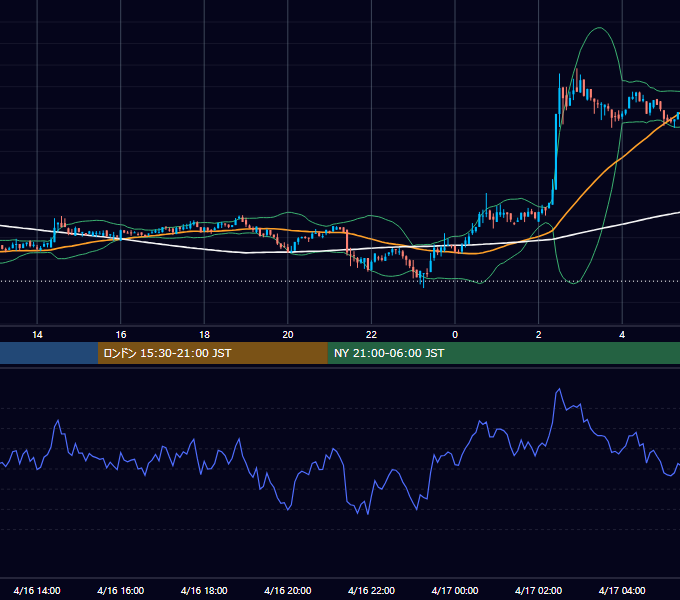
Task: Click the oscillator peak near 4/17 02:30
Action: click(559, 389)
